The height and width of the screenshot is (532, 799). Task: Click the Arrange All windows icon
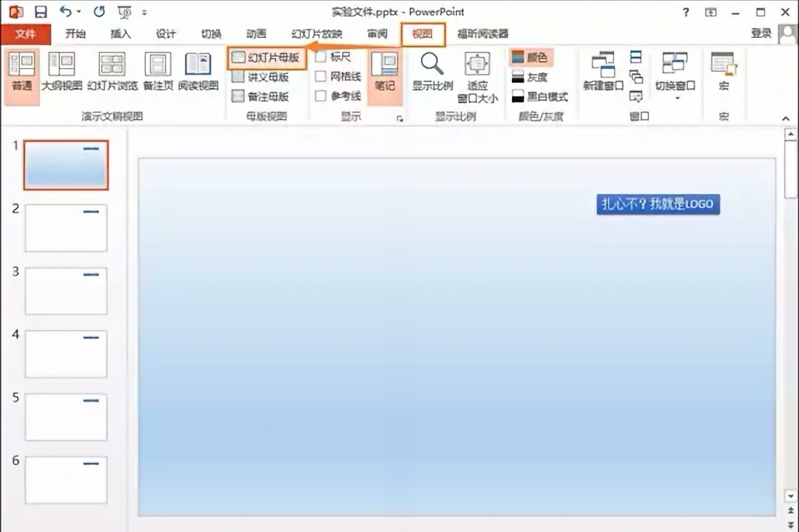[636, 56]
